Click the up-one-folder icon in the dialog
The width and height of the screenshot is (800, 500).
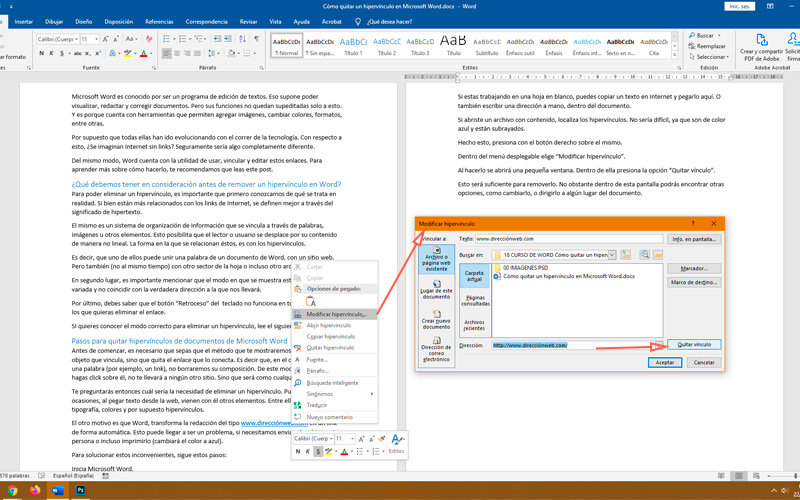pyautogui.click(x=627, y=254)
